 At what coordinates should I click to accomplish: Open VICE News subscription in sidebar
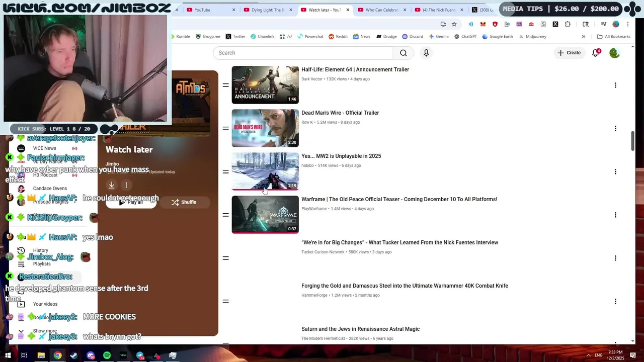click(x=44, y=148)
